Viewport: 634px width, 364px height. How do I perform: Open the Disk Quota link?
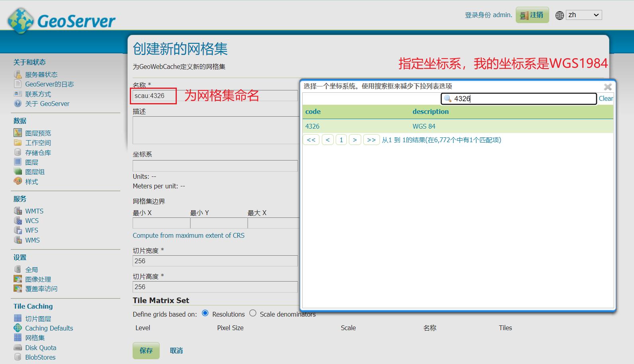tap(41, 348)
